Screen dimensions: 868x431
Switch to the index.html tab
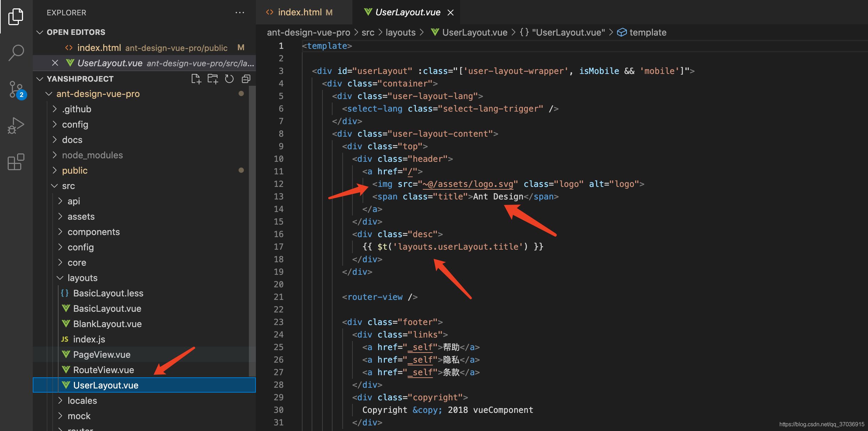click(x=300, y=13)
